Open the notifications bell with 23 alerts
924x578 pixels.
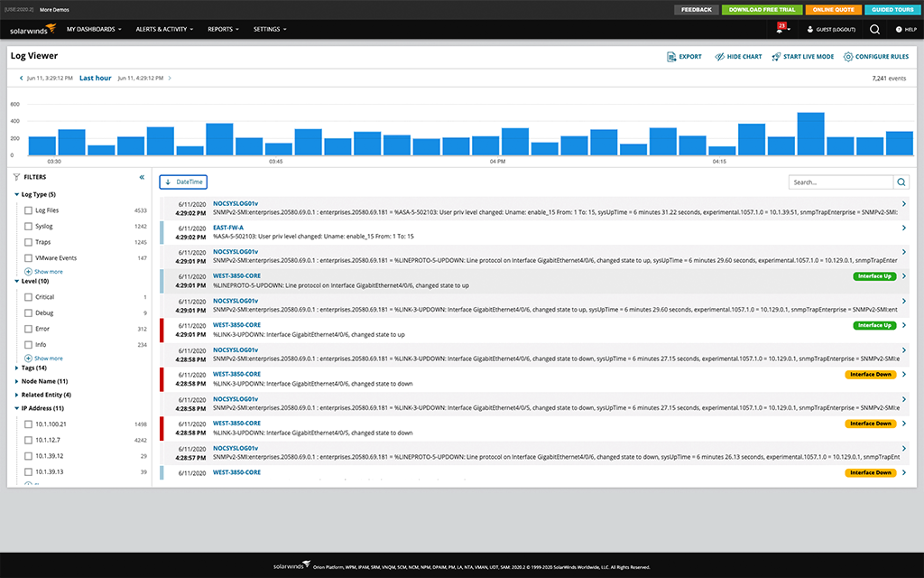781,28
